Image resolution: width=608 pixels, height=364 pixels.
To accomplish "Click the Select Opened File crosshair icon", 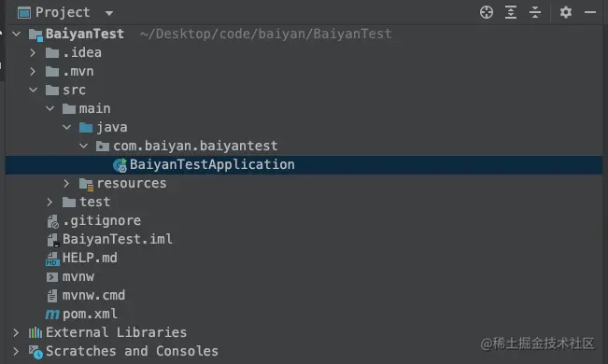I will (x=487, y=12).
